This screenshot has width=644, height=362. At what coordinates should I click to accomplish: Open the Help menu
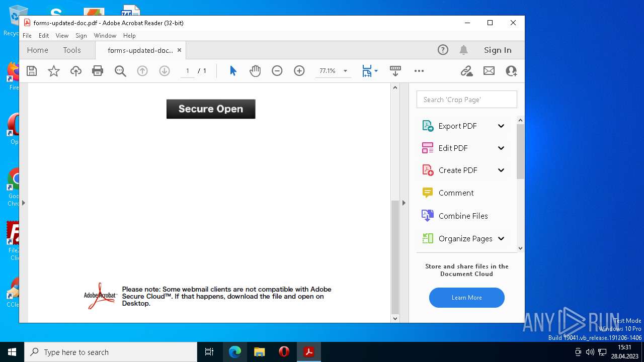(129, 36)
